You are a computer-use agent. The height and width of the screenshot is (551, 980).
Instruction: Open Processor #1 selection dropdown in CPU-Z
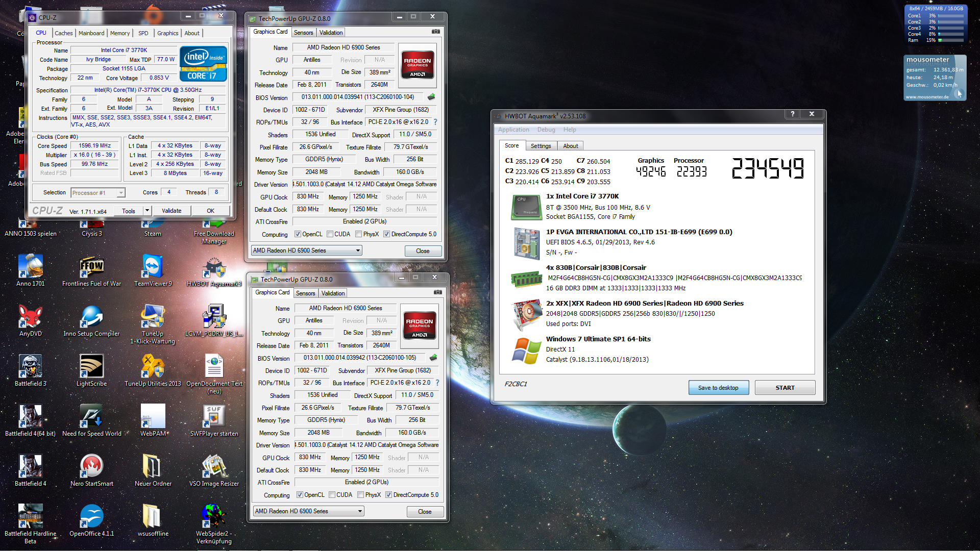coord(98,193)
